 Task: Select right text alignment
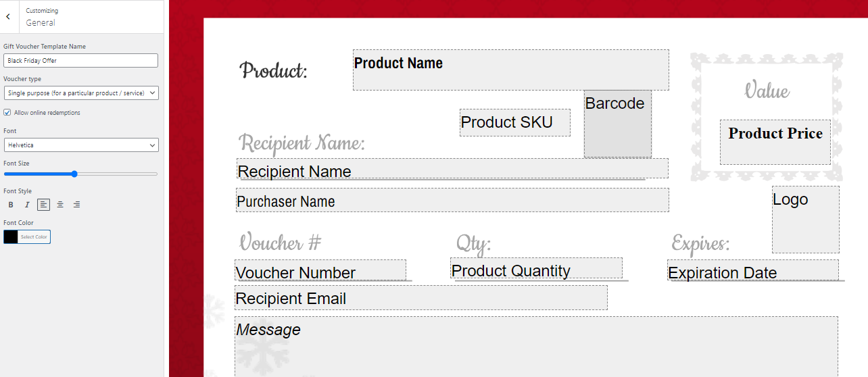[x=76, y=205]
